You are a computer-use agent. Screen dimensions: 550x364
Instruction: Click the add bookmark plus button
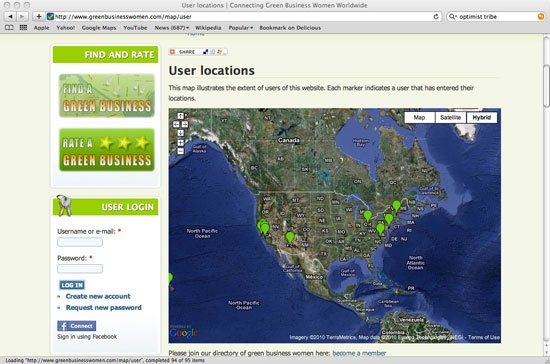point(39,16)
